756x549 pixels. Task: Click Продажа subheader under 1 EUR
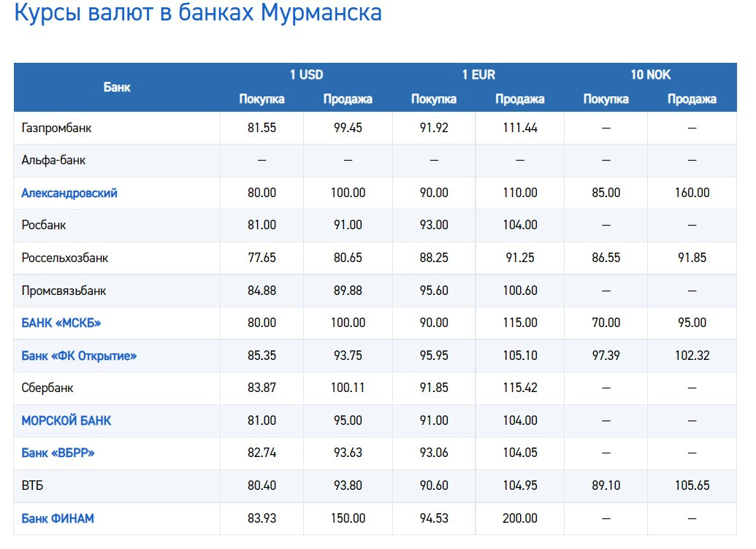520,99
